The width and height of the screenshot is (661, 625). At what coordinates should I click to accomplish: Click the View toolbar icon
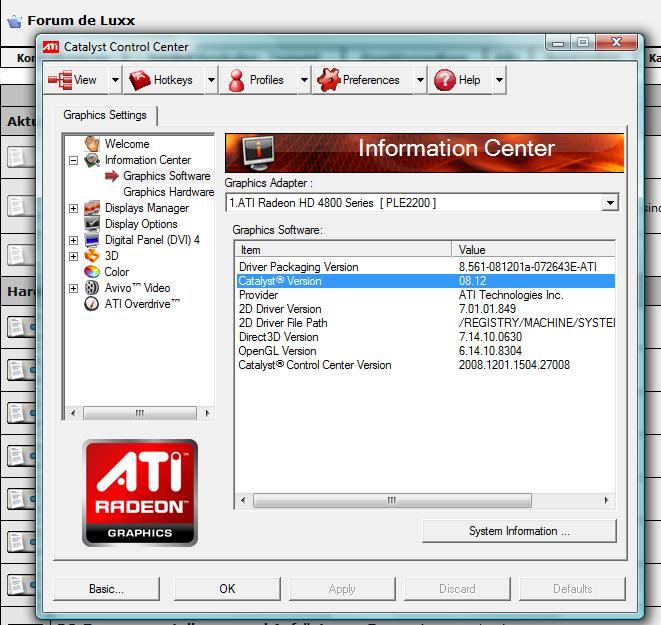click(x=60, y=80)
